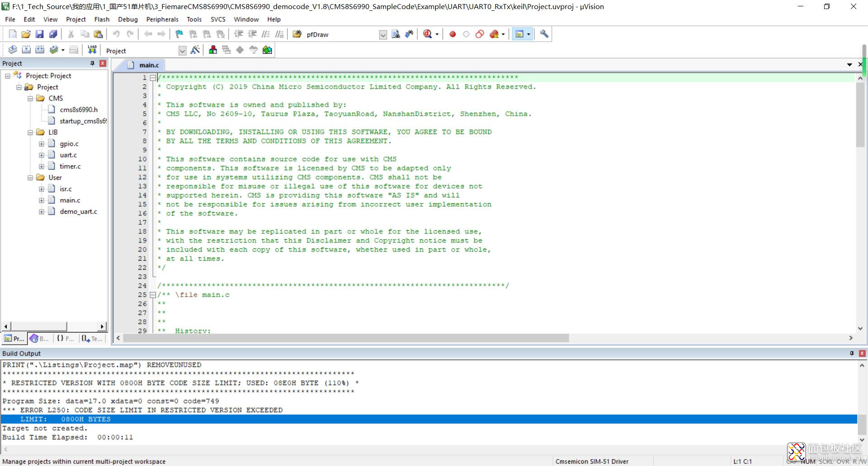This screenshot has height=466, width=868.
Task: Expand uart.c in project tree
Action: pyautogui.click(x=42, y=155)
